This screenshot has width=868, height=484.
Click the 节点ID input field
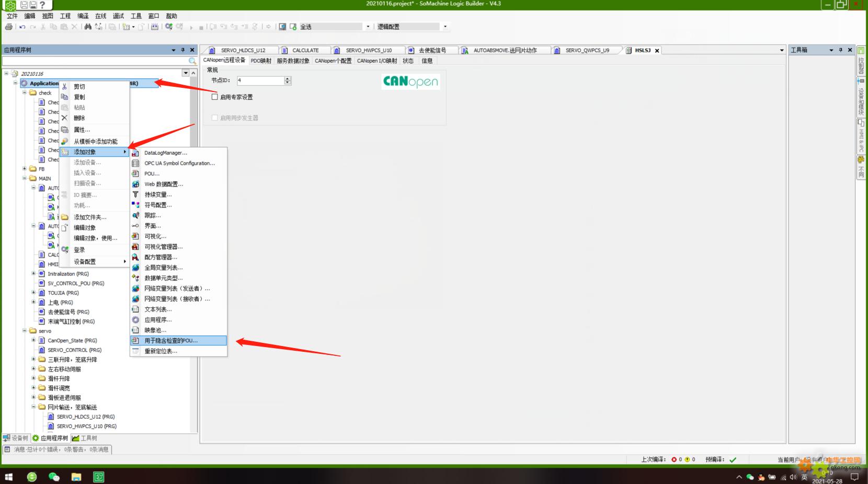(x=260, y=80)
